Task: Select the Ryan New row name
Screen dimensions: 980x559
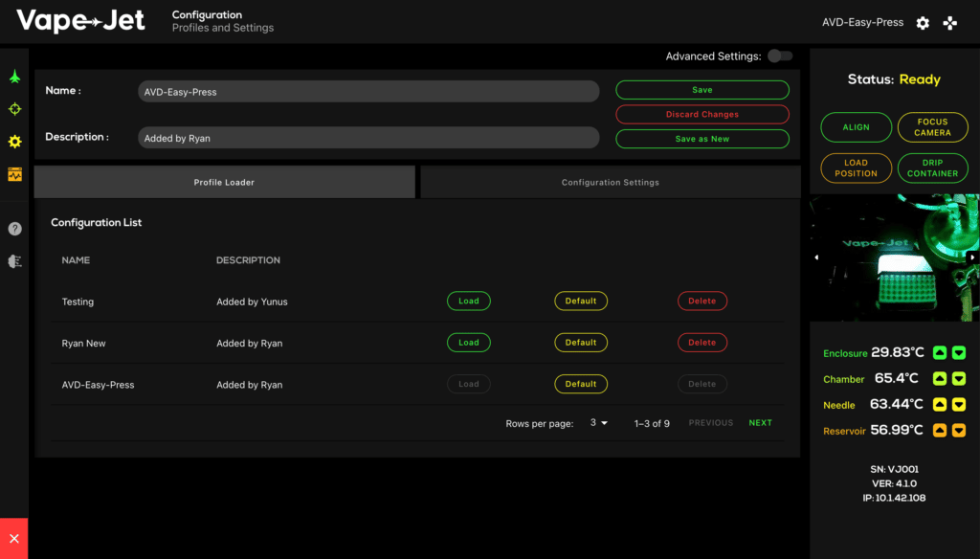Action: click(84, 344)
